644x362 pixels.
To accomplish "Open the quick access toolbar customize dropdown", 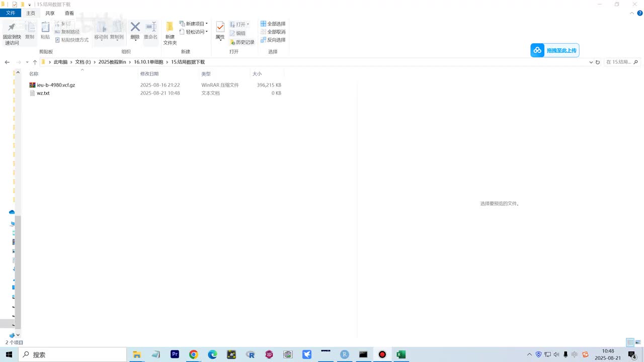I will [x=30, y=5].
